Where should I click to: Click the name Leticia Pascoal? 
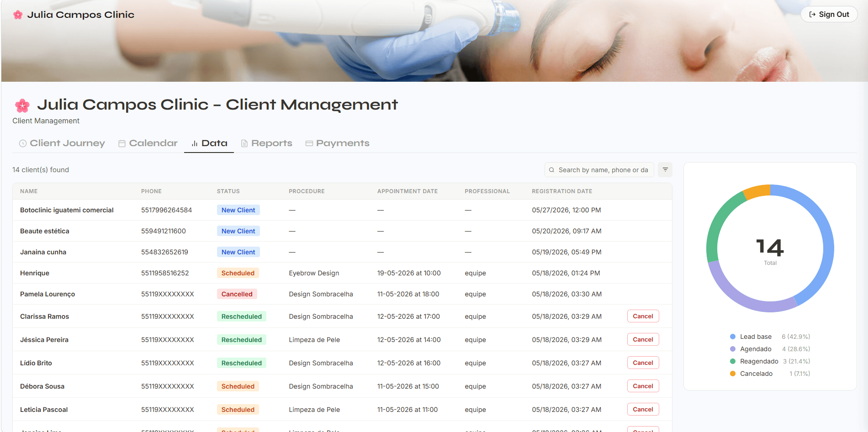(44, 410)
